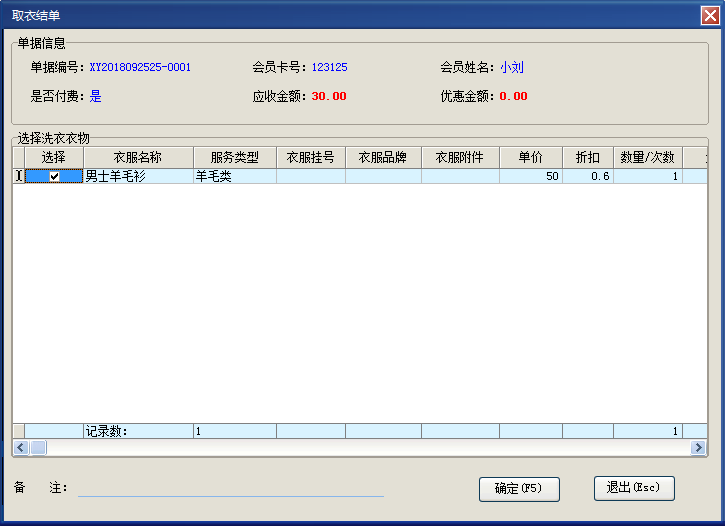
Task: Click the horizontal scrollbar thumb
Action: [38, 448]
